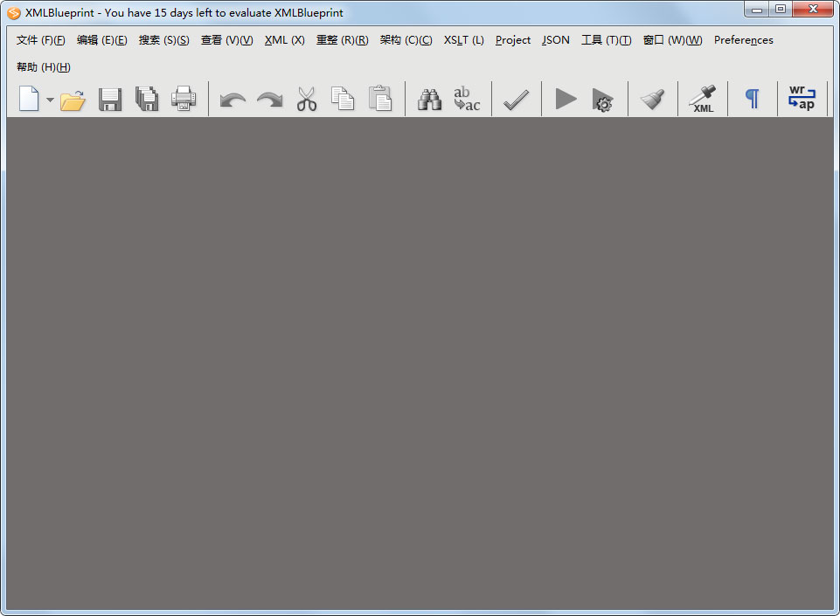This screenshot has height=616, width=840.
Task: Open the 工具 (T) menu
Action: click(607, 40)
